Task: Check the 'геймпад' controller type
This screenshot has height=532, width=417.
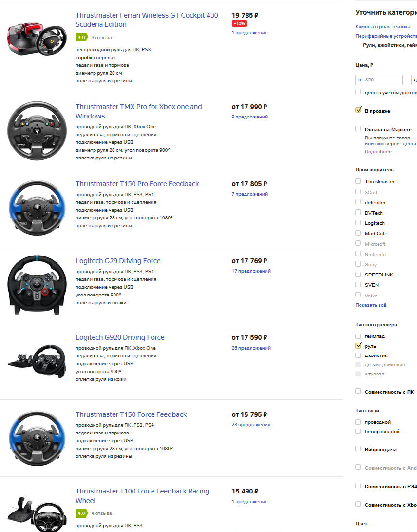Action: pyautogui.click(x=358, y=336)
